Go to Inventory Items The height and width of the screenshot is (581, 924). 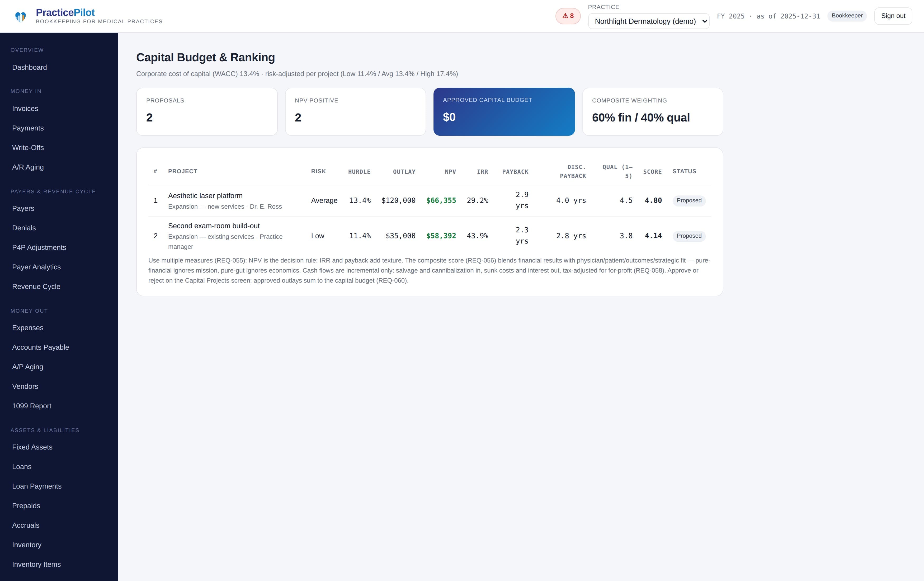36,565
